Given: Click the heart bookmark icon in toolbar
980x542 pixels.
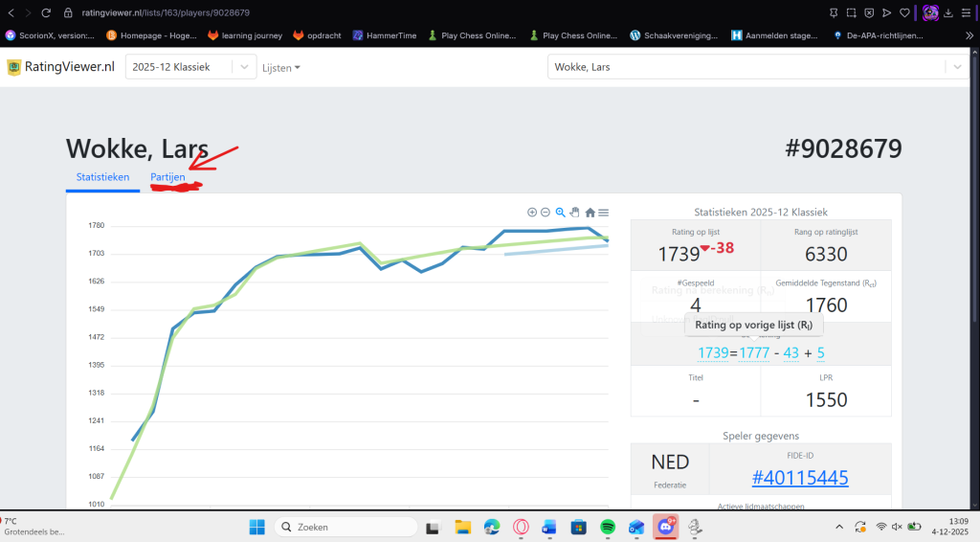Looking at the screenshot, I should [904, 12].
